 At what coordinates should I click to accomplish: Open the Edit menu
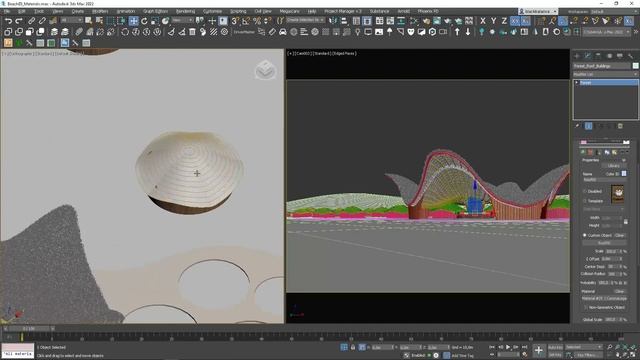21,11
